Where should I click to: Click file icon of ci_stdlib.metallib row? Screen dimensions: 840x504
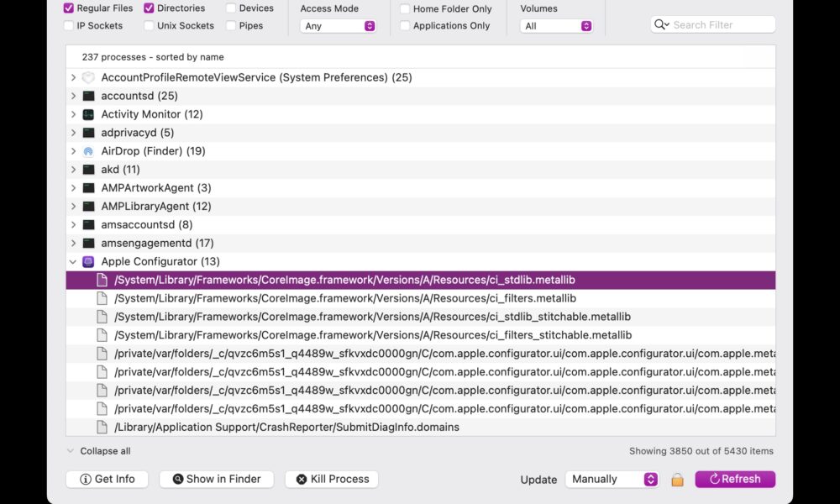pyautogui.click(x=102, y=280)
